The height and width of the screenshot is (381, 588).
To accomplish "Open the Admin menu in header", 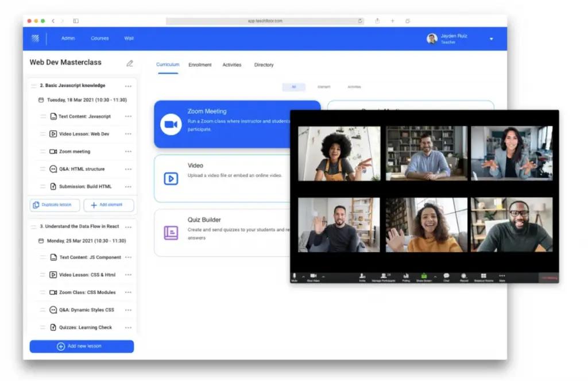I will (68, 39).
